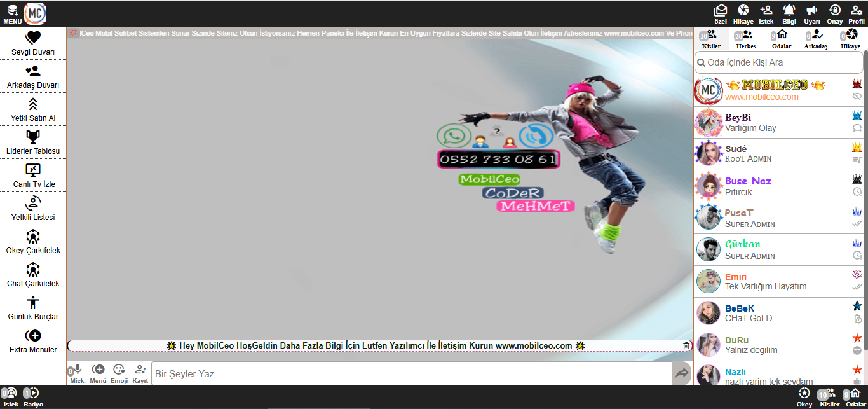Select MOBILCEO user in list
This screenshot has height=409, width=868.
click(778, 91)
